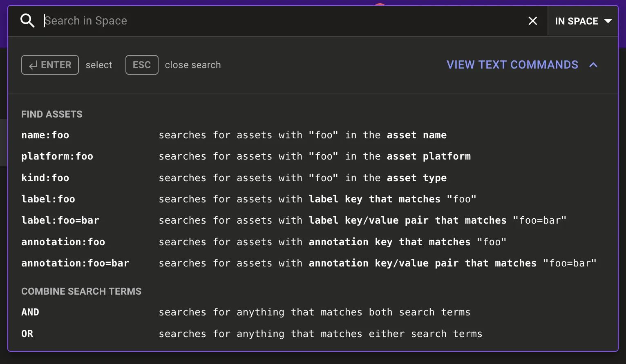Click the asset type description text
Viewport: 626px width, 364px height.
302,178
